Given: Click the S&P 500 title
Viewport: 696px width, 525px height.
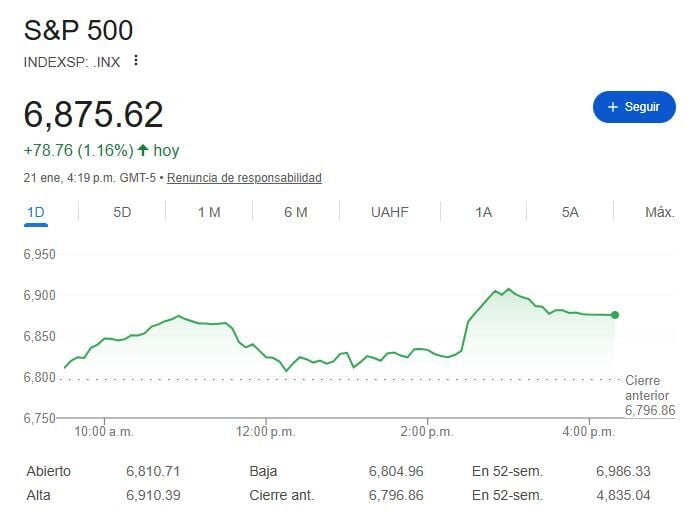Looking at the screenshot, I should [x=78, y=30].
